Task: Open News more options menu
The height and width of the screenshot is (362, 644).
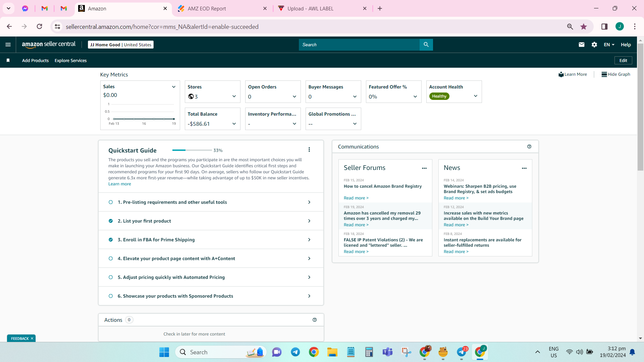Action: coord(524,168)
